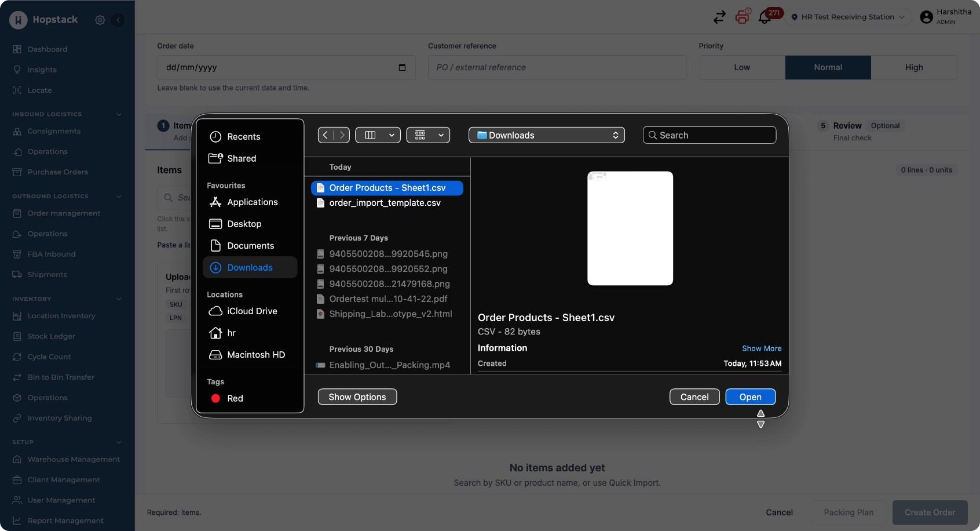Open Documents folder in Favourites

tap(250, 246)
